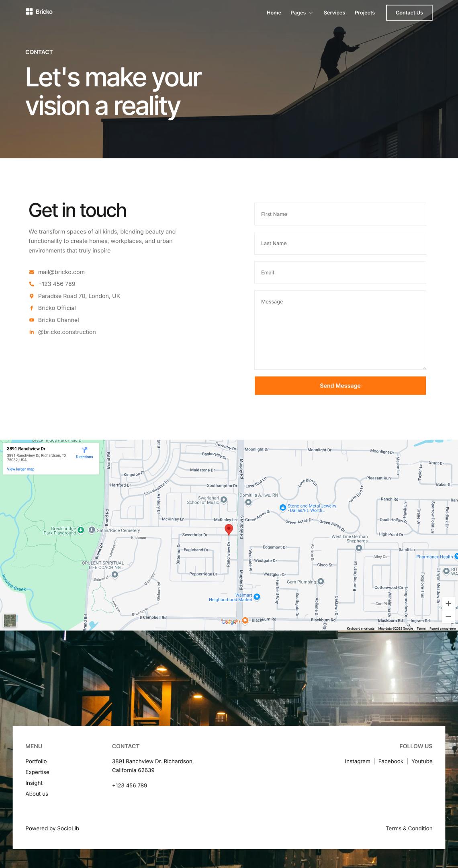
Task: Click the Walmart Neighborhood Market shopping cart pin
Action: coord(257,597)
